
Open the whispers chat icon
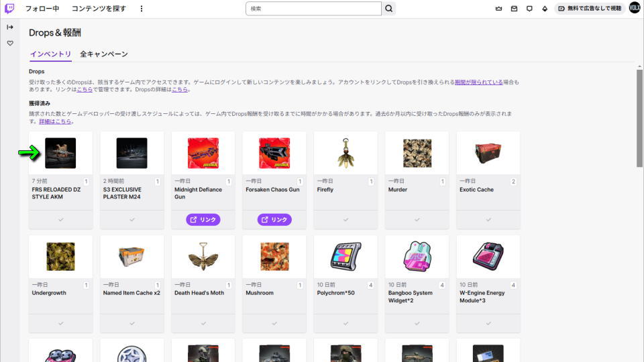(x=529, y=8)
